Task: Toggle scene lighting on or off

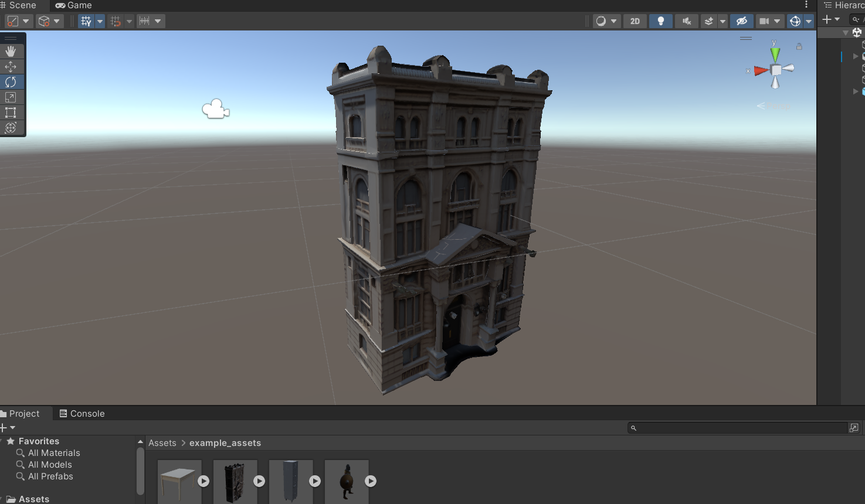Action: point(661,21)
